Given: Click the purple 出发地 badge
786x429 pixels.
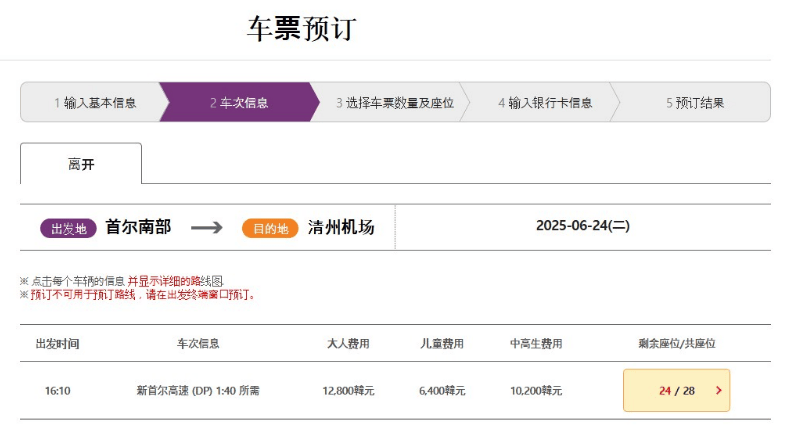Looking at the screenshot, I should click(68, 229).
